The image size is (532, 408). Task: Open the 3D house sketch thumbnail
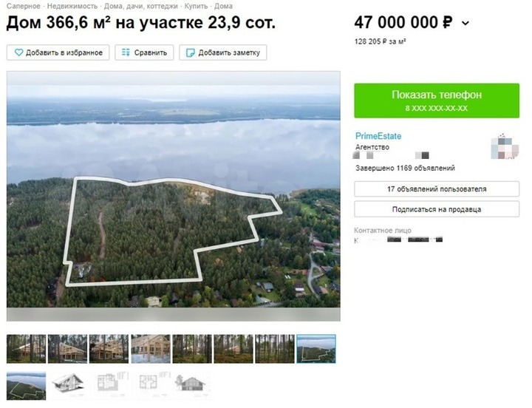pyautogui.click(x=67, y=386)
